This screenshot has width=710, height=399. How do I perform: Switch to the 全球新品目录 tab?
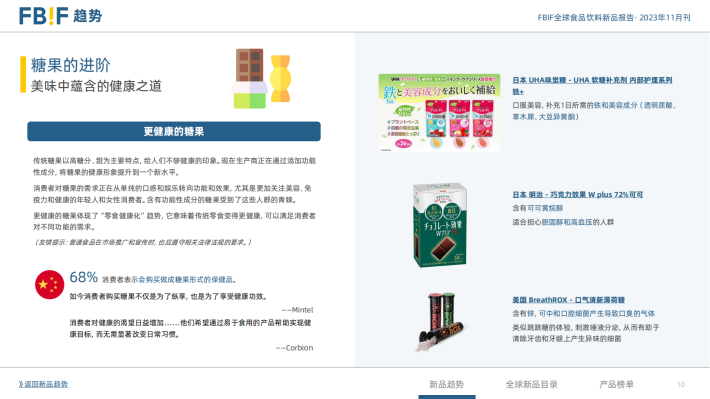tap(532, 385)
